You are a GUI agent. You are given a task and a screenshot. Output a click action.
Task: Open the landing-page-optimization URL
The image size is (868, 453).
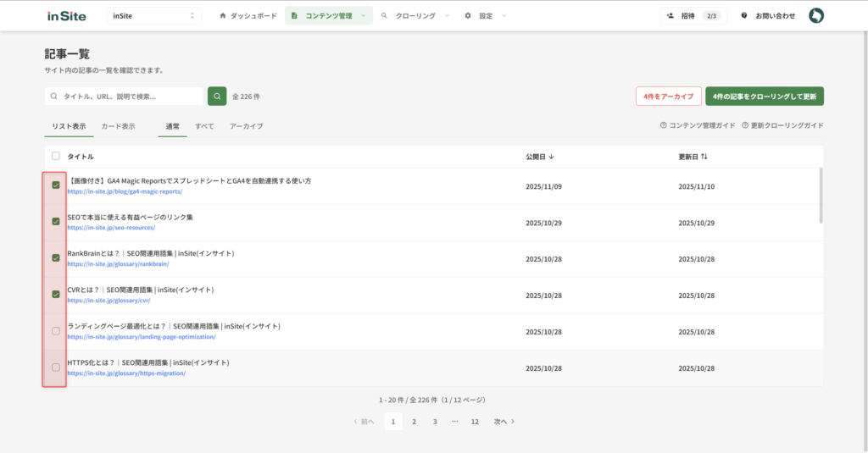142,337
